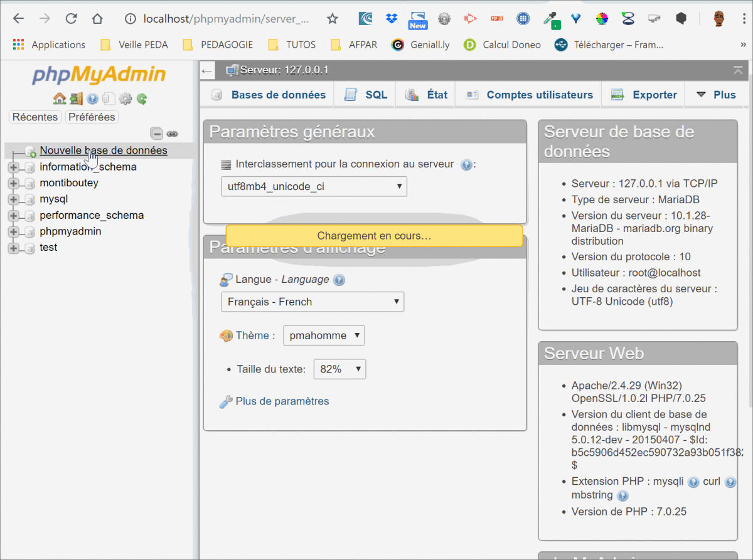Open the TUTOS bookmark folder
Screen dimensions: 753x560
(292, 45)
